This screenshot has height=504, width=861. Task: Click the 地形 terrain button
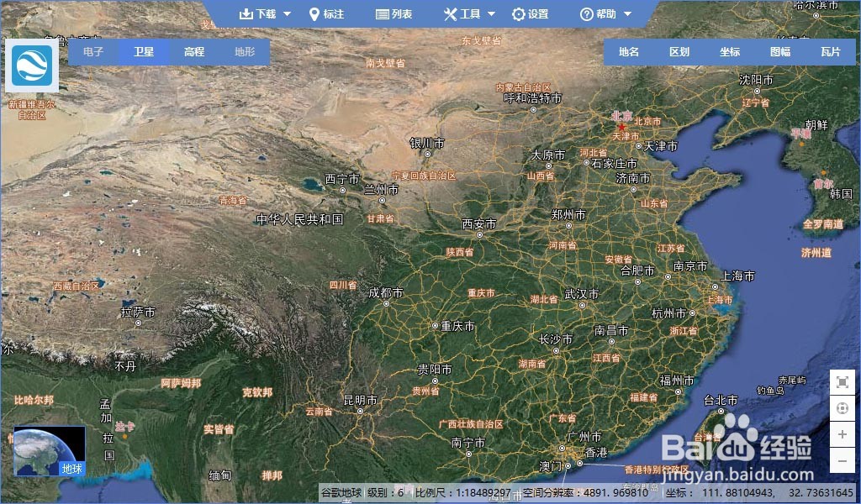[243, 51]
